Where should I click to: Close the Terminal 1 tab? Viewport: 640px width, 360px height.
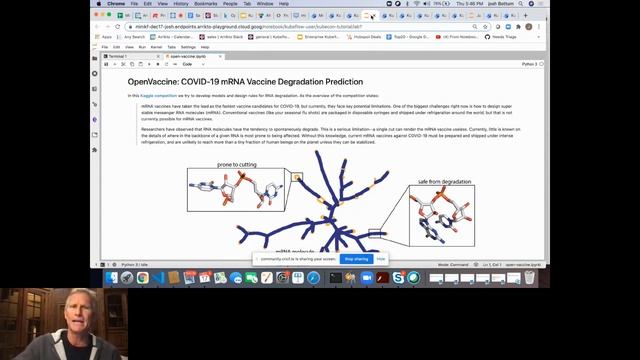pyautogui.click(x=158, y=56)
